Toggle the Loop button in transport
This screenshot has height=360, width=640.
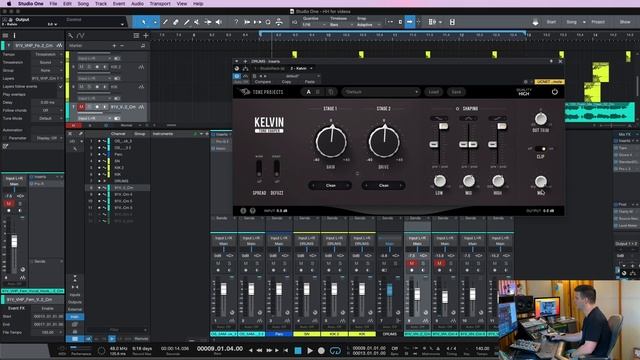click(335, 351)
